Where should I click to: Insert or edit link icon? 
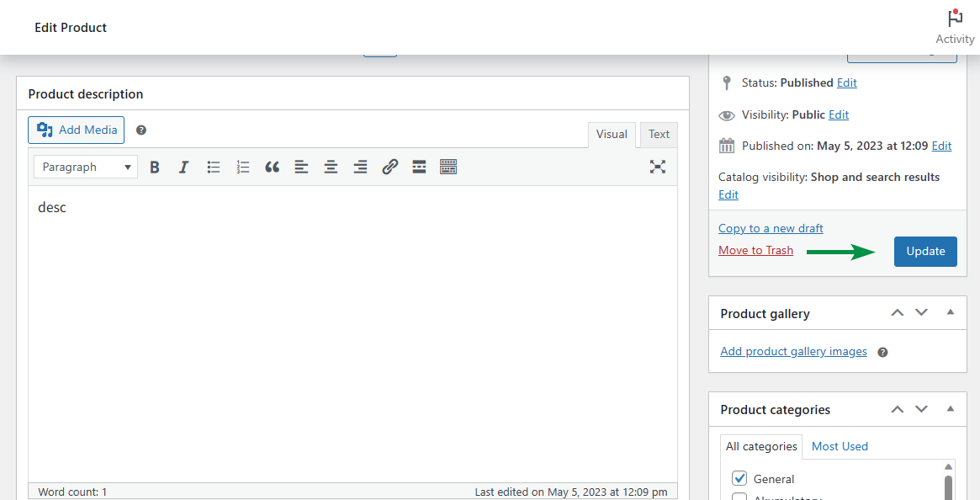tap(390, 167)
